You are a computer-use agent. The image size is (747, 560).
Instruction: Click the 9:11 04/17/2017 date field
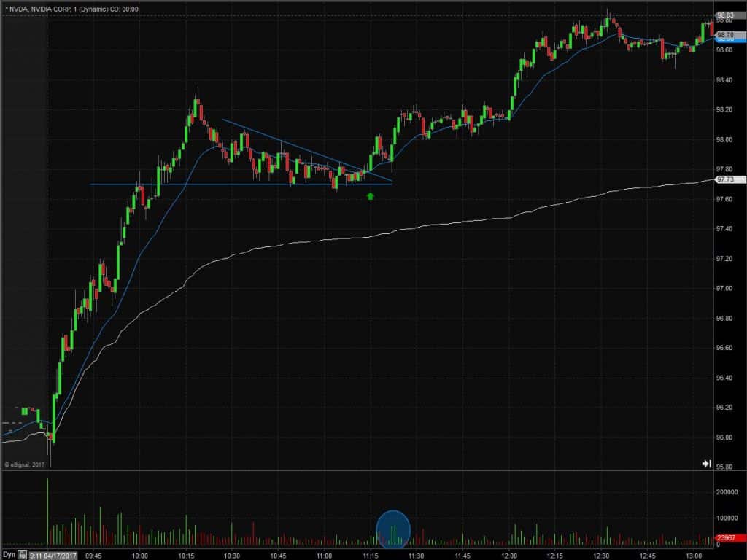tap(53, 555)
